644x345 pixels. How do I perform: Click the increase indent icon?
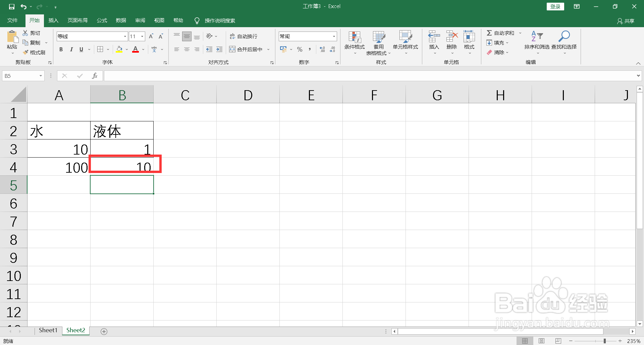[219, 49]
